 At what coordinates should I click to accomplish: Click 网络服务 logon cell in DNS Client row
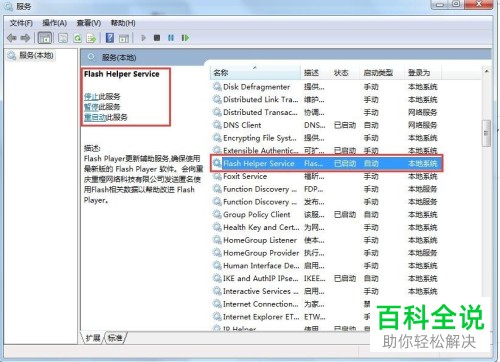[422, 125]
